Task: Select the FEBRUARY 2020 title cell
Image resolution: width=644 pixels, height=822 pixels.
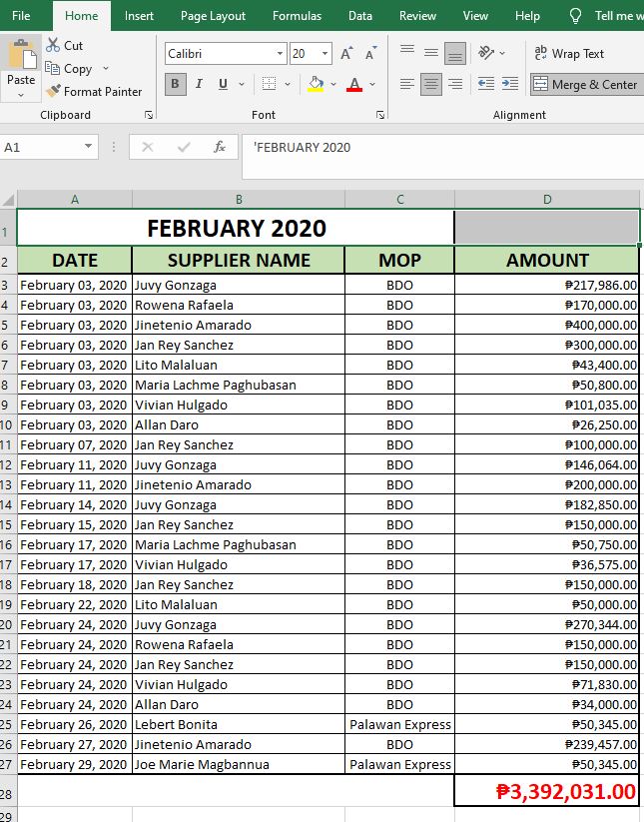Action: coord(236,228)
